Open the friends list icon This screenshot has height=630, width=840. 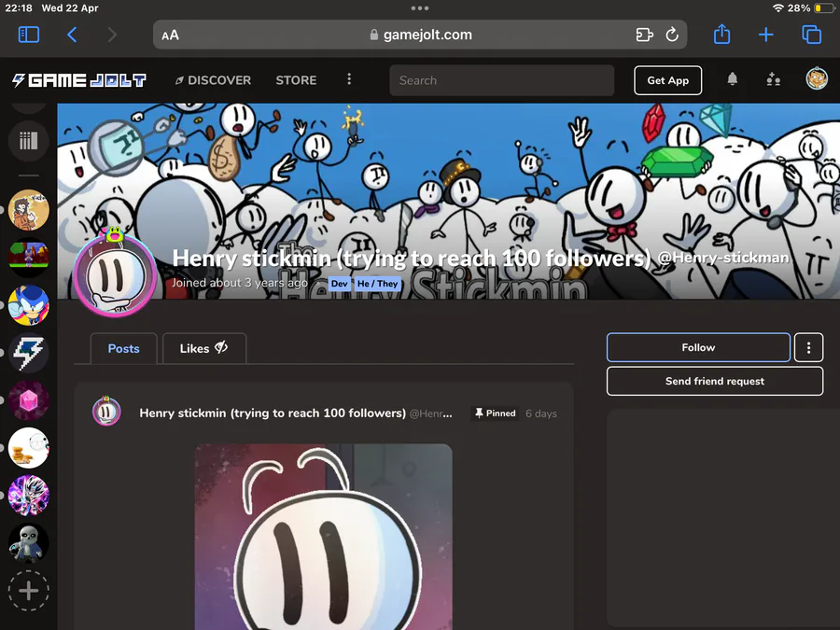pos(773,80)
